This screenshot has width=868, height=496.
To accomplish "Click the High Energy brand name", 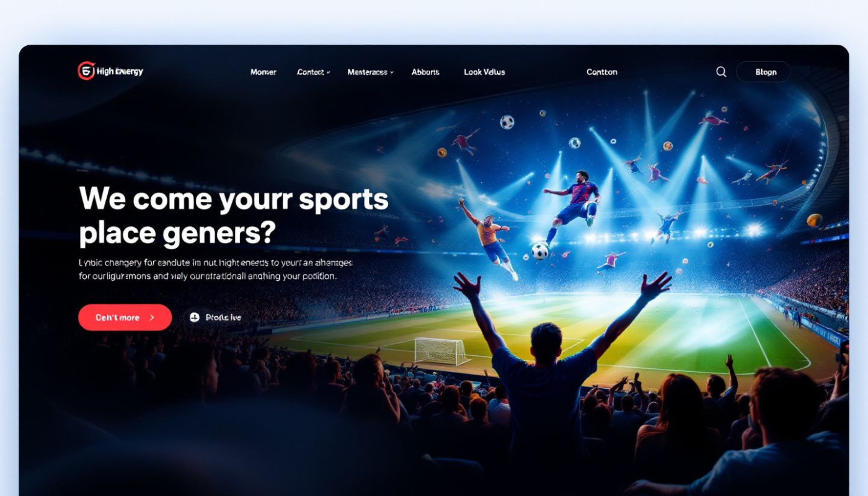I will pos(120,71).
